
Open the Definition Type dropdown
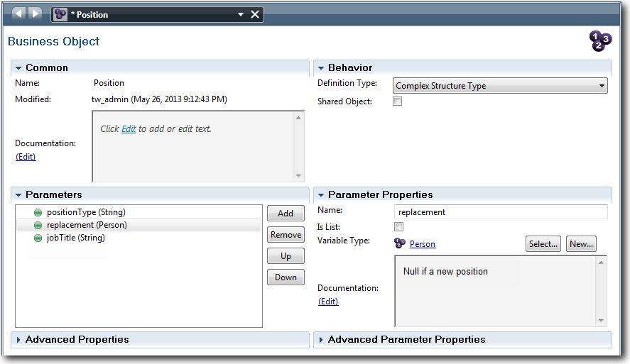[x=500, y=85]
